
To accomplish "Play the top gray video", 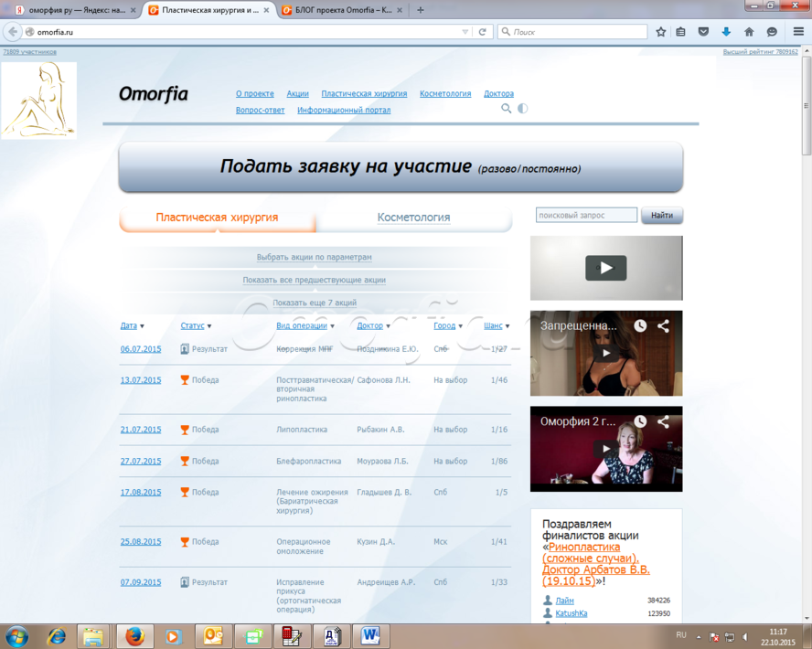I will point(606,268).
